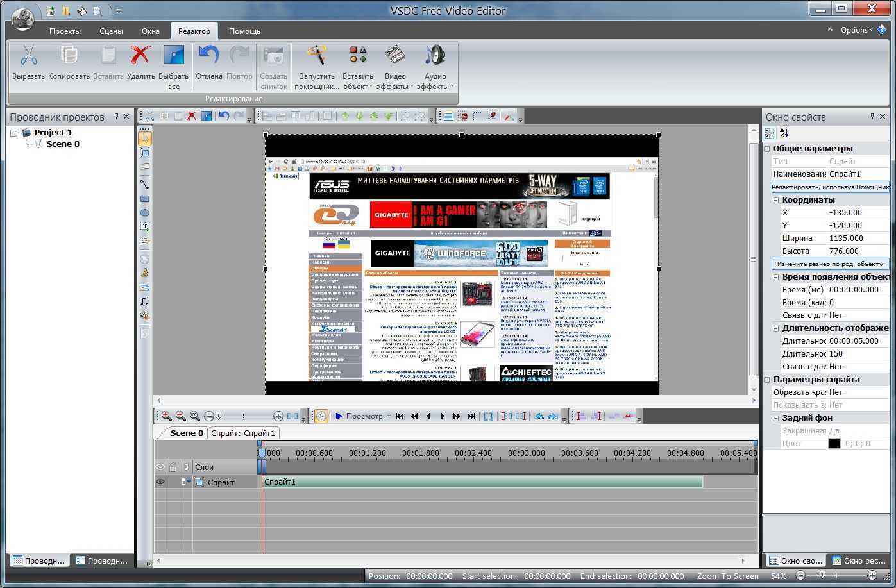Toggle clock preview mode button in timeline toolbar
Viewport: 896px width, 588px height.
tap(321, 416)
